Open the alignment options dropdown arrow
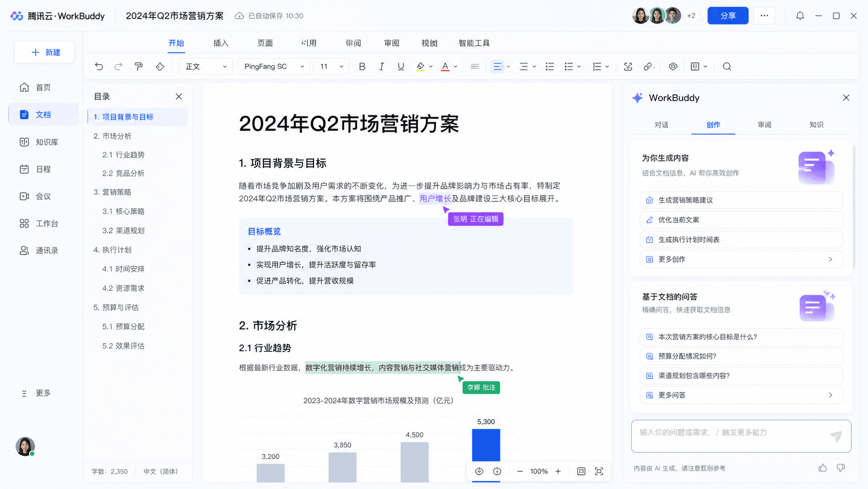 (508, 67)
